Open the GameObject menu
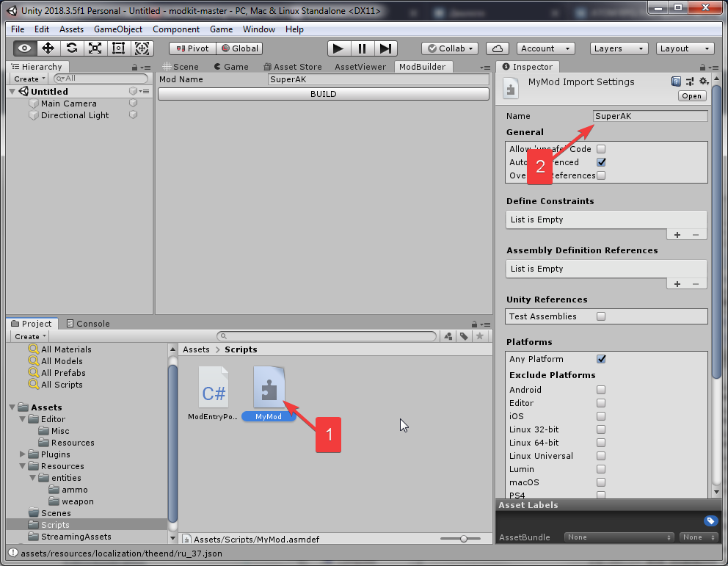 coord(118,29)
